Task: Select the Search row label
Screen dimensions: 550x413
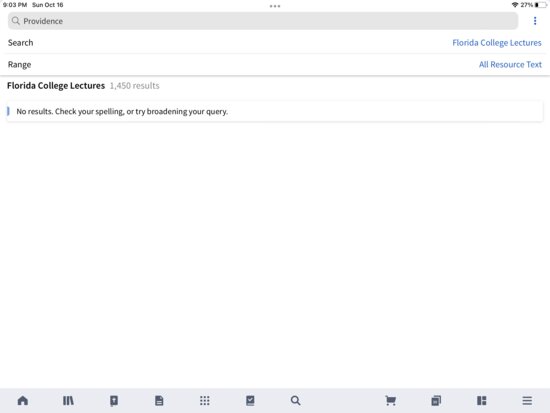Action: point(20,43)
